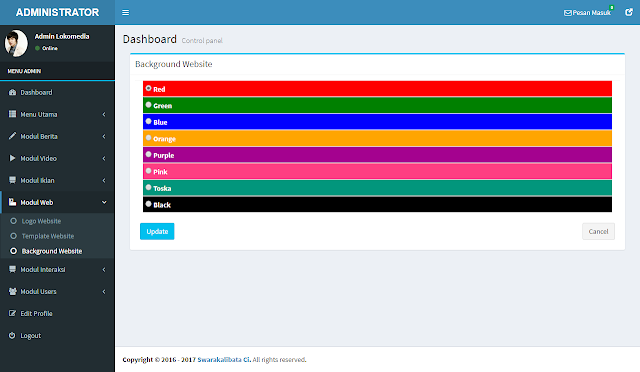This screenshot has height=372, width=640.
Task: Click the Admin Lokomedia avatar photo
Action: pos(16,43)
